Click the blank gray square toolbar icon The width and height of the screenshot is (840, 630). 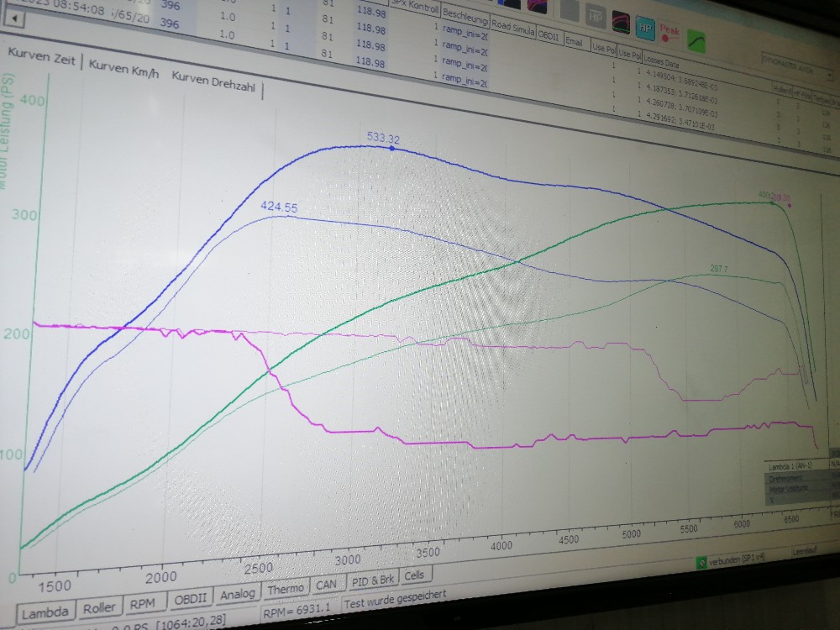(x=570, y=10)
